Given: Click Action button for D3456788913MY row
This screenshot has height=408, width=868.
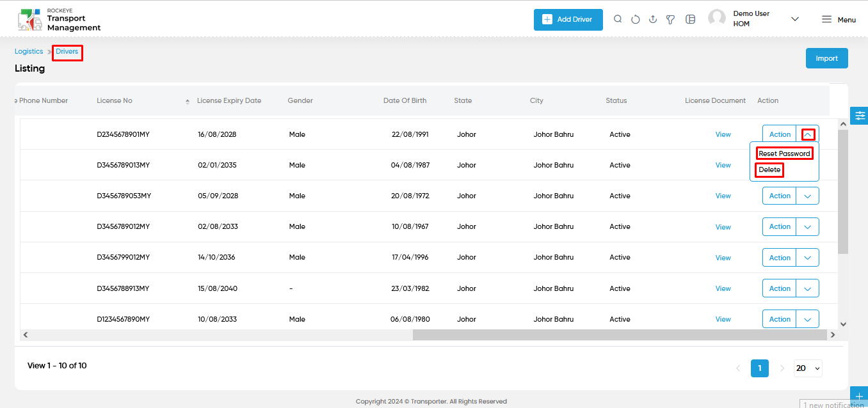Looking at the screenshot, I should pyautogui.click(x=780, y=288).
